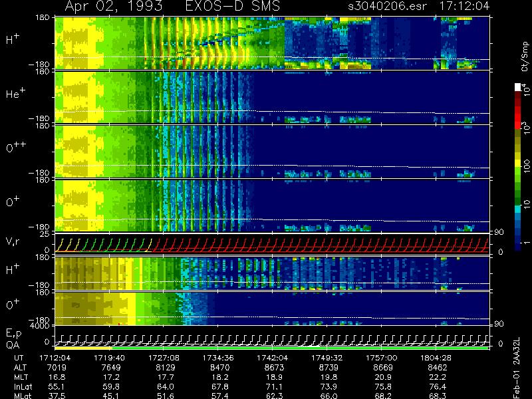The height and width of the screenshot is (399, 532).
Task: Click the InLat value '75.8'
Action: 383,386
